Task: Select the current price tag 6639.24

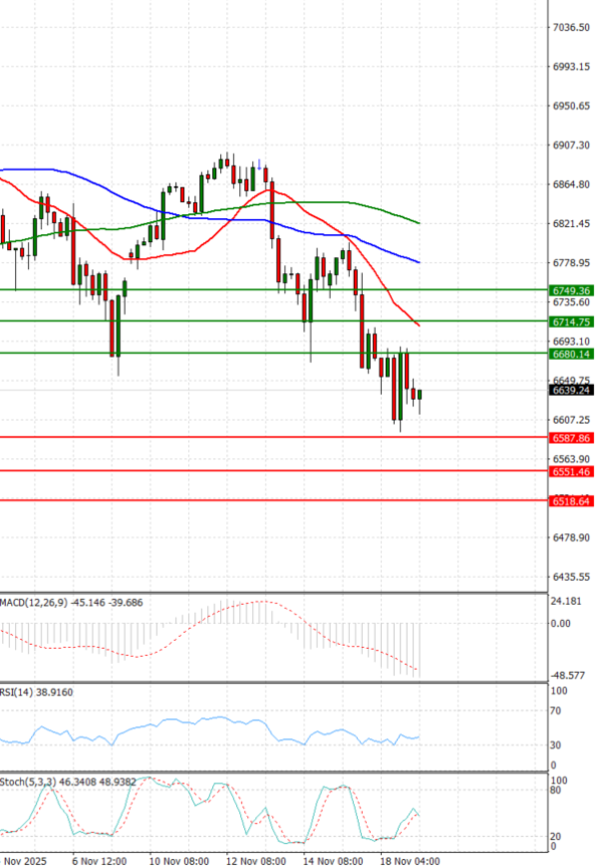Action: [570, 391]
